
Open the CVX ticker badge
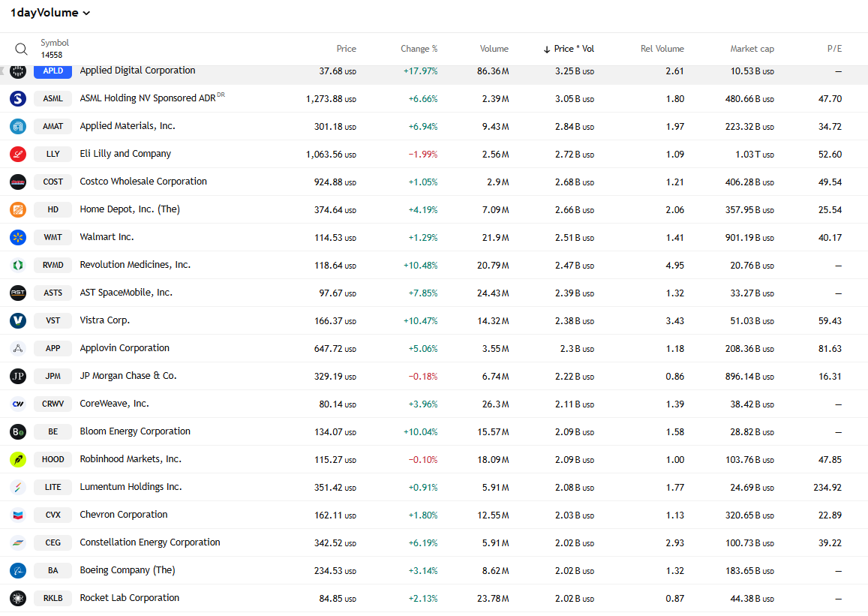point(53,515)
